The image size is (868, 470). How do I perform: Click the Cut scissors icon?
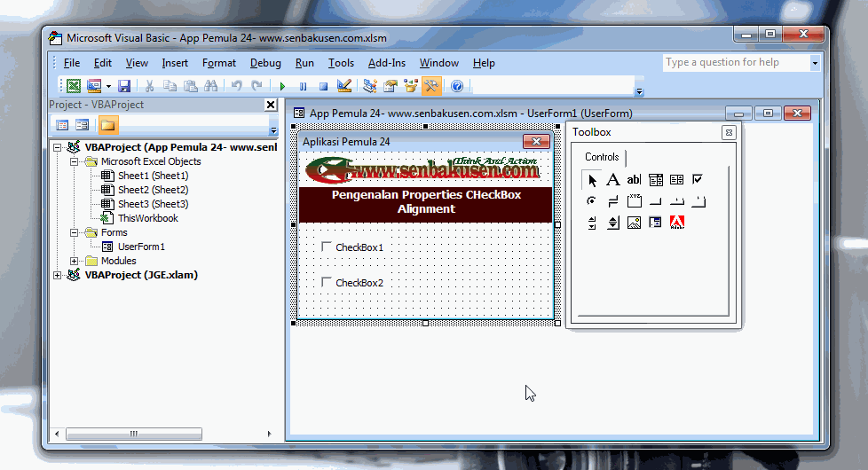(x=149, y=86)
